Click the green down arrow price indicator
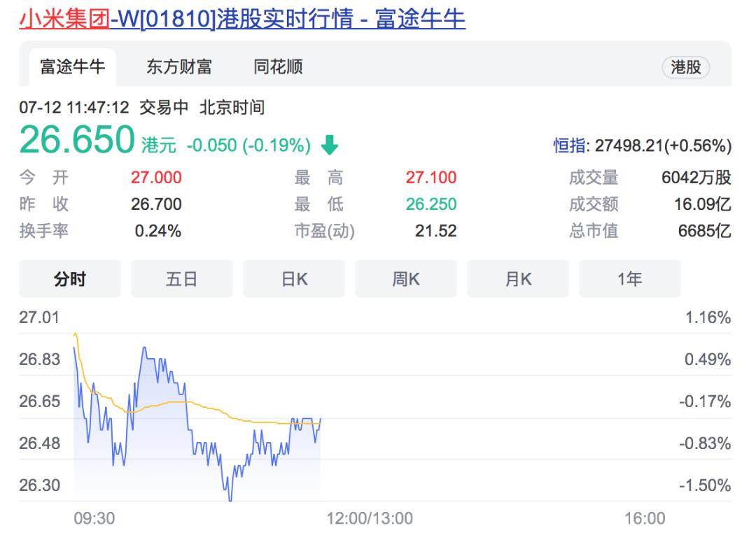Image resolution: width=756 pixels, height=533 pixels. [x=330, y=145]
